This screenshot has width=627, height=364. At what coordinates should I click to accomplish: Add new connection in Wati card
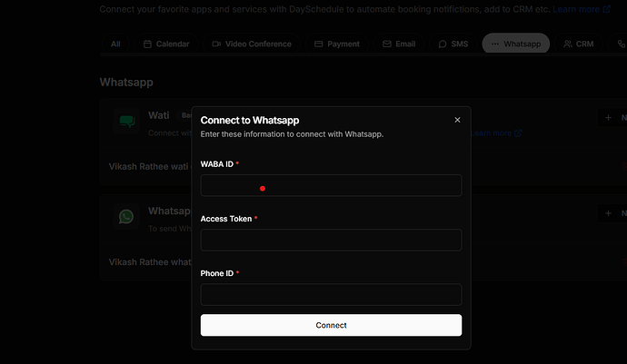612,118
